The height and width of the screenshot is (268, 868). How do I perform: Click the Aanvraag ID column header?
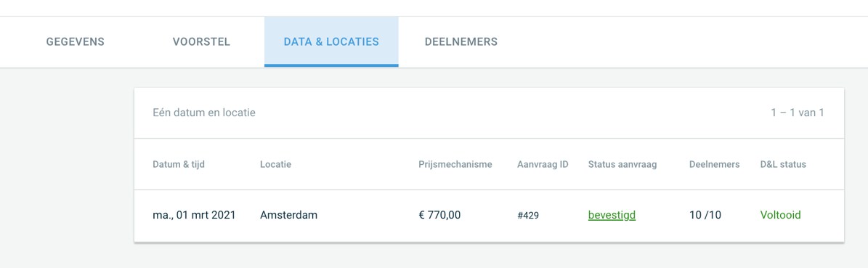[543, 164]
